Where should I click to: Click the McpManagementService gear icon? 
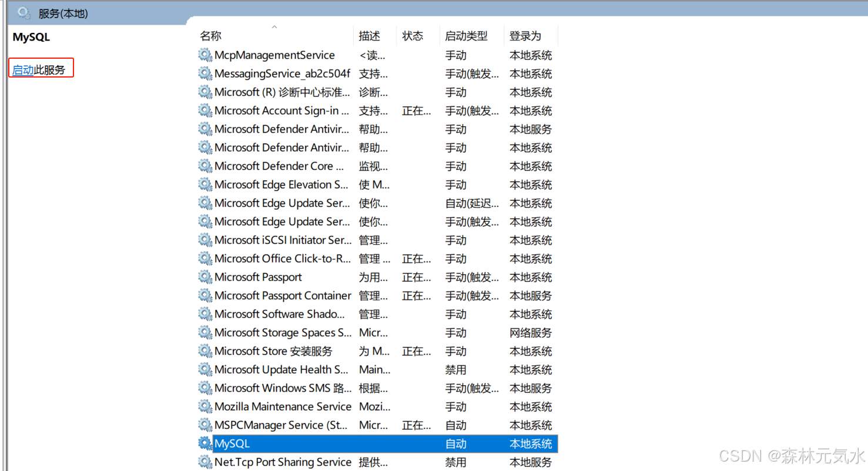205,55
